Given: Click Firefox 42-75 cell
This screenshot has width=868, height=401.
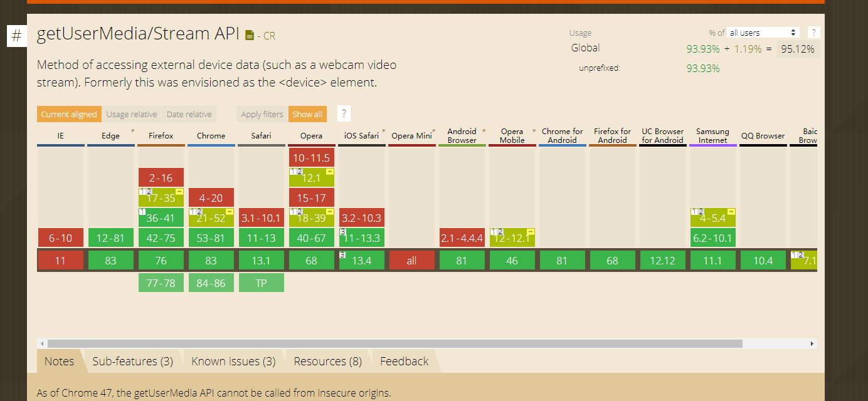Looking at the screenshot, I should 161,237.
